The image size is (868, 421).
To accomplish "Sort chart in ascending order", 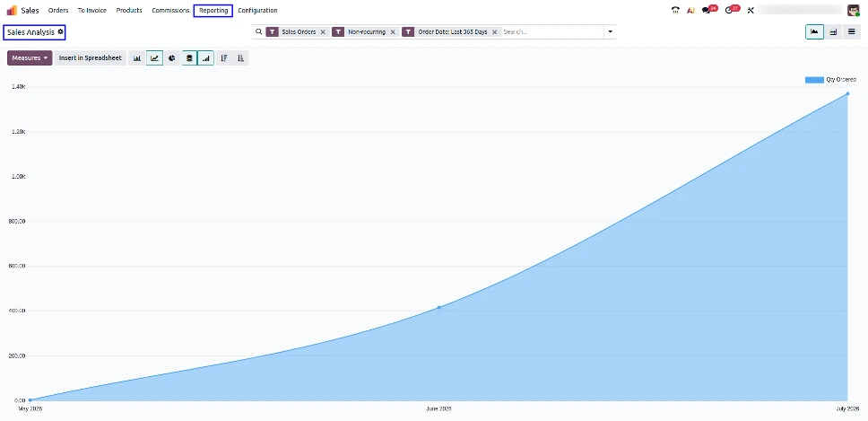I will pos(240,58).
